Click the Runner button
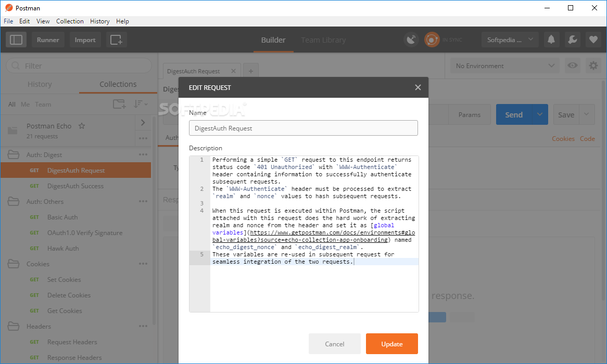This screenshot has height=364, width=607. (x=48, y=40)
